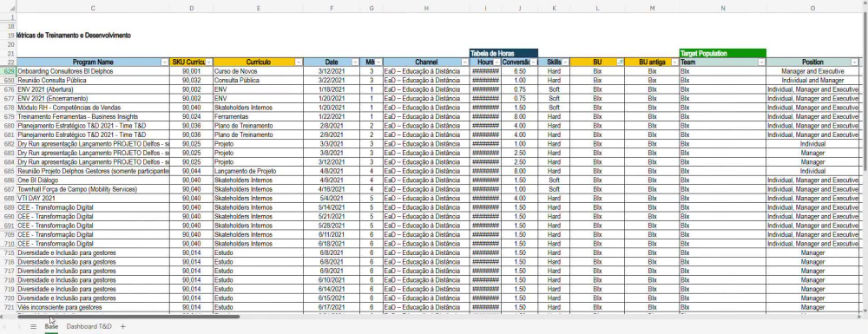The image size is (868, 334).
Task: Select column H header
Action: point(426,8)
